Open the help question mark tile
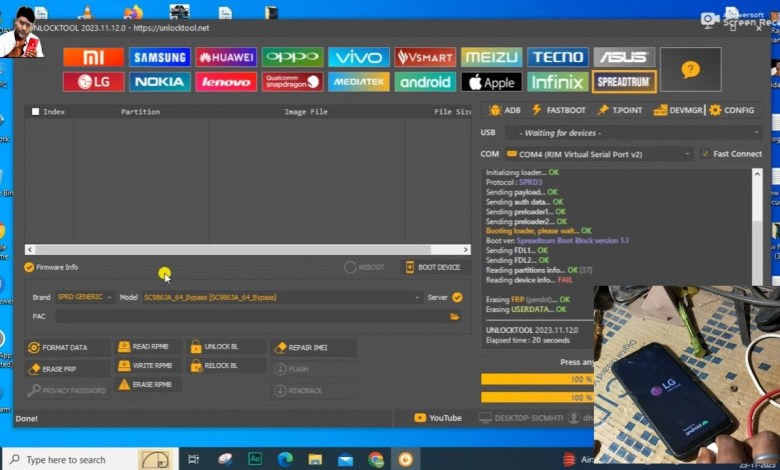Screen dimensions: 780x470 point(690,69)
